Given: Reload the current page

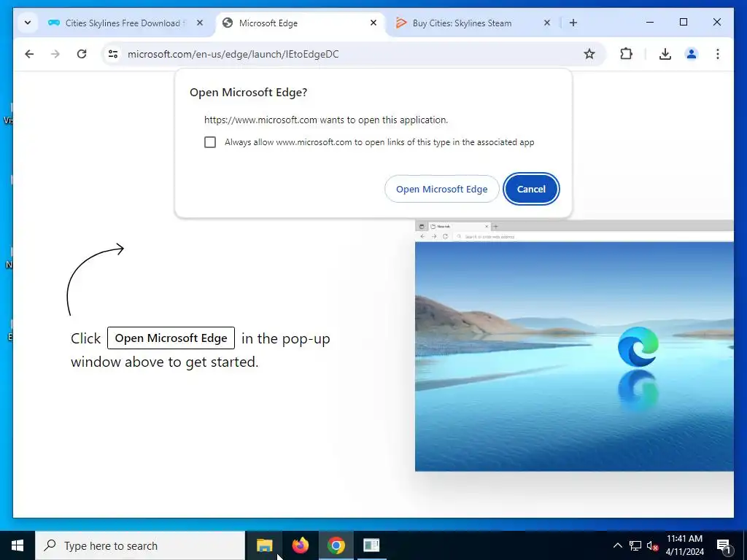Looking at the screenshot, I should click(x=82, y=54).
